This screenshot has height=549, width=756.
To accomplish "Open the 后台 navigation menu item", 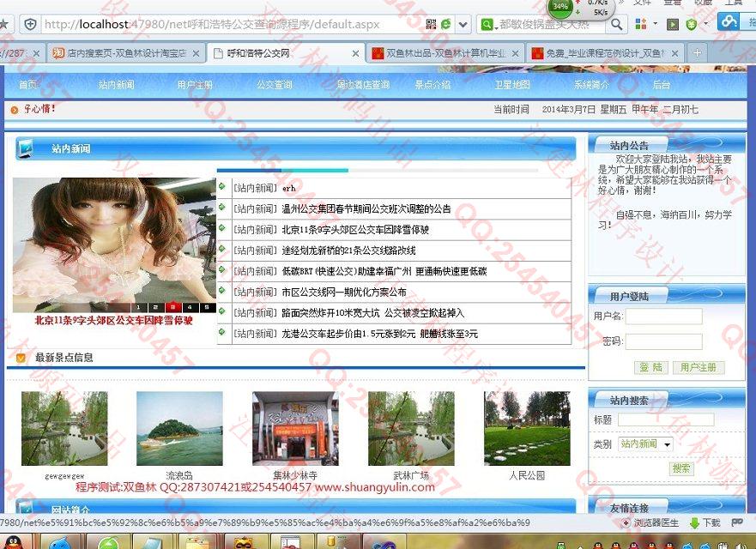I will [662, 85].
